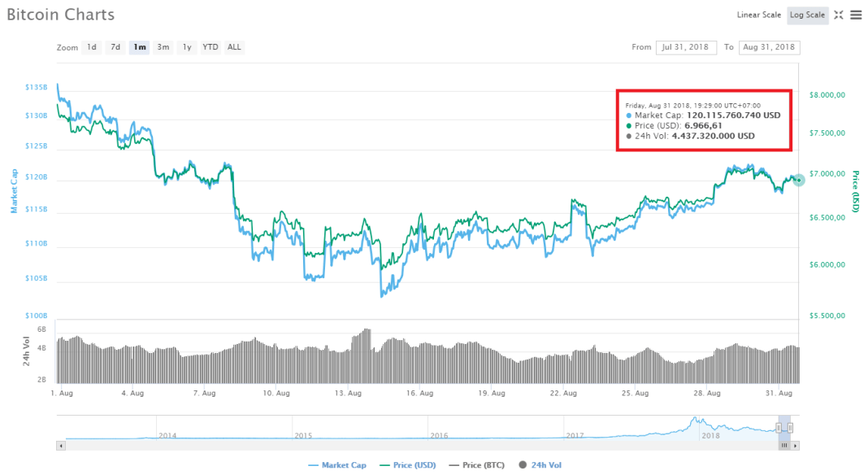This screenshot has width=868, height=475.
Task: Click the '24h Vol' axis title
Action: click(26, 351)
